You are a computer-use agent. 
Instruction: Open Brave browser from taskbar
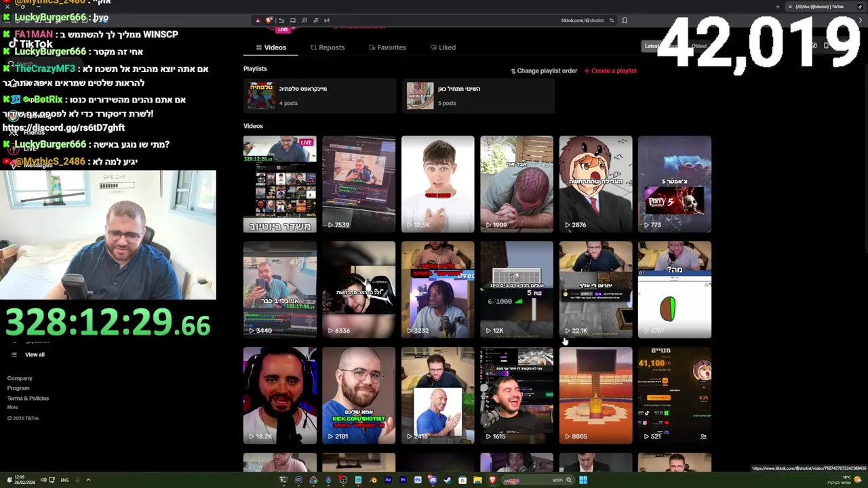point(492,480)
